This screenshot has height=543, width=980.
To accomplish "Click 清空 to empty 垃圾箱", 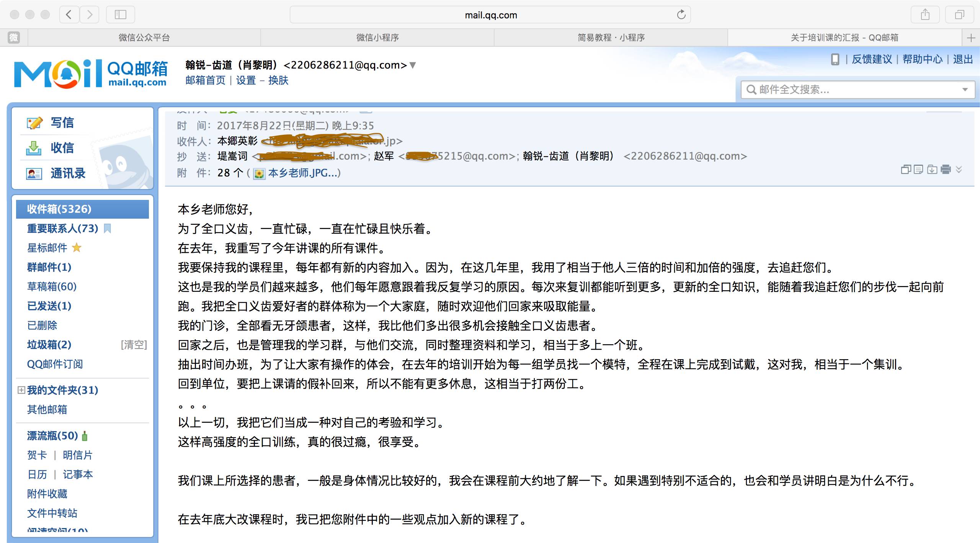I will point(134,345).
